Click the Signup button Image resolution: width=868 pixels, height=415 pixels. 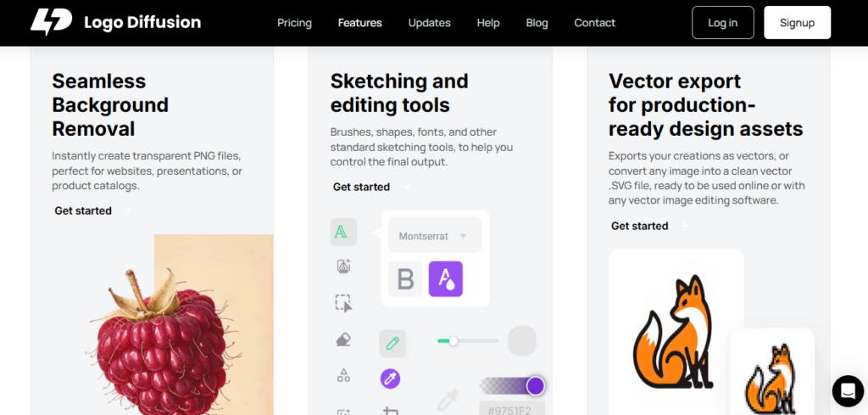797,23
